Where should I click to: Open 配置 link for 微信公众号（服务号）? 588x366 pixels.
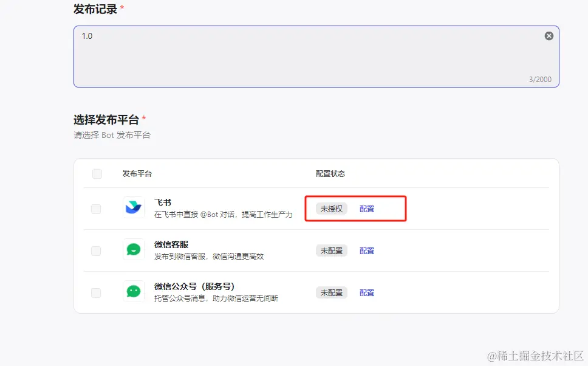coord(367,292)
